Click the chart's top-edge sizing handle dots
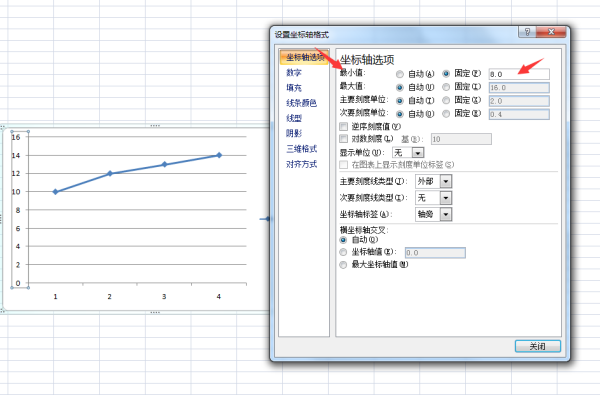The width and height of the screenshot is (600, 395). tap(155, 126)
